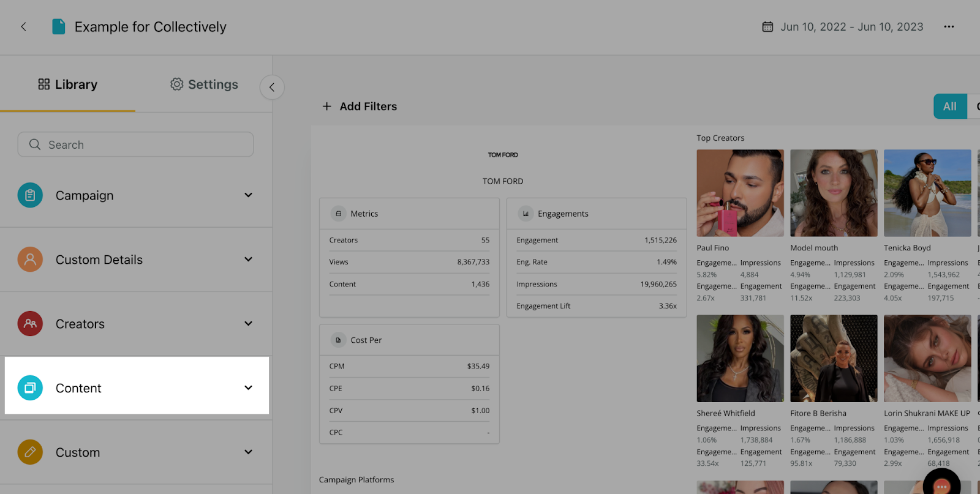Open the calendar date picker icon
Image resolution: width=980 pixels, height=494 pixels.
point(767,27)
